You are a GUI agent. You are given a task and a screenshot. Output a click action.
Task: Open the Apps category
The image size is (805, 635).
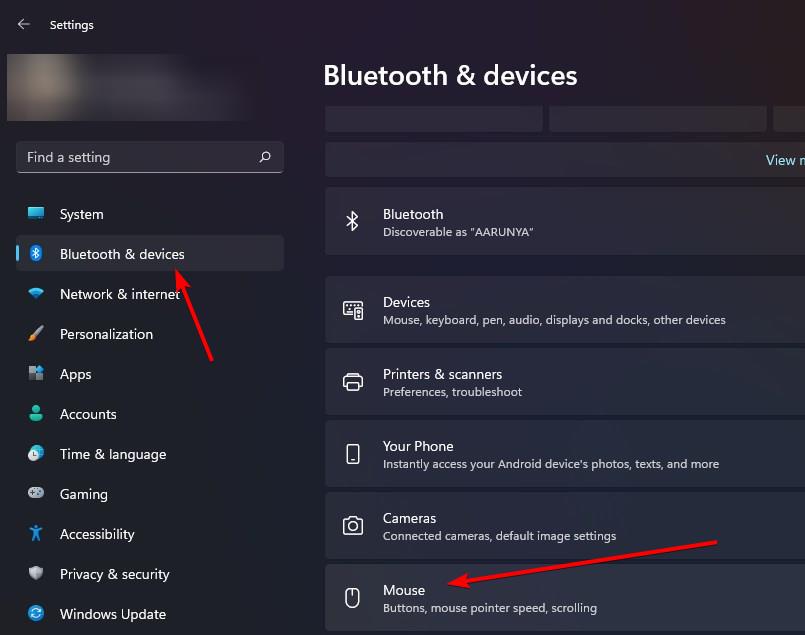pos(75,374)
